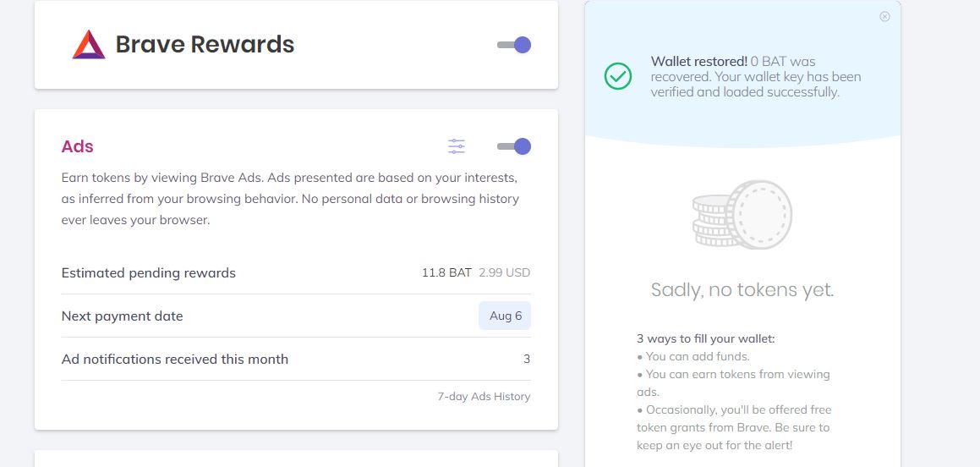
Task: Click the "3 ways to fill your wallet" heading
Action: pyautogui.click(x=706, y=338)
